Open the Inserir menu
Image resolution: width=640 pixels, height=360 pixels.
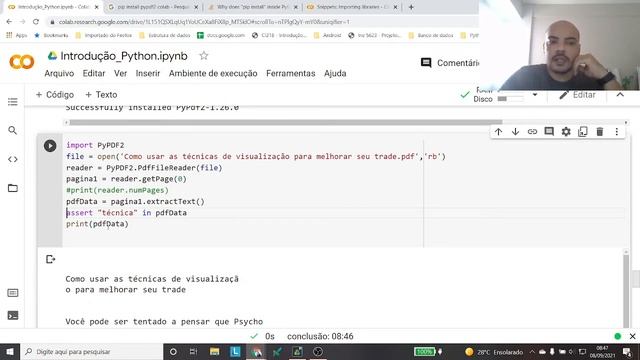click(148, 73)
